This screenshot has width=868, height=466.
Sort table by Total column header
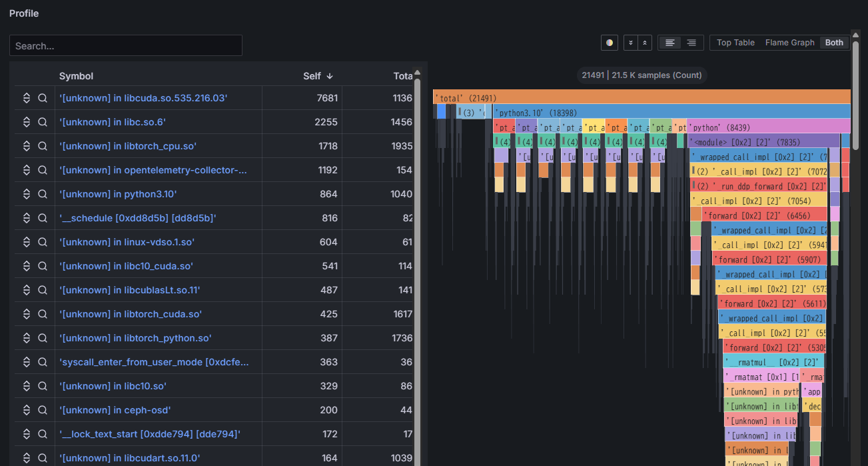tap(403, 76)
